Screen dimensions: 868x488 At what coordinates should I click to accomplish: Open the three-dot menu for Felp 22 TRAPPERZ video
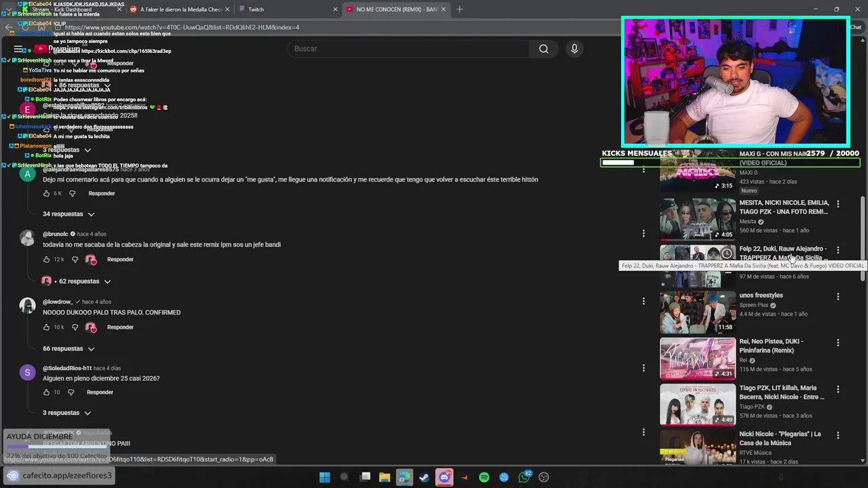pos(838,250)
